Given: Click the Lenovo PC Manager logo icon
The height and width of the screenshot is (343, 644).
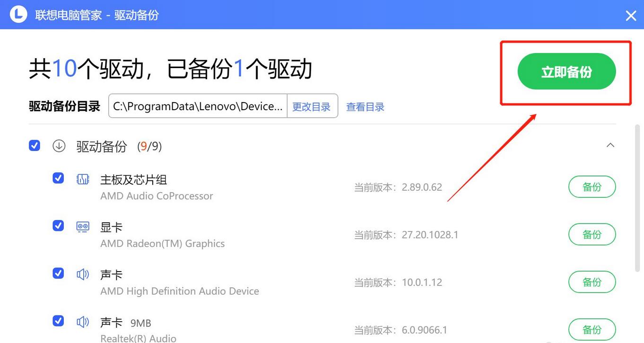Looking at the screenshot, I should pyautogui.click(x=18, y=14).
